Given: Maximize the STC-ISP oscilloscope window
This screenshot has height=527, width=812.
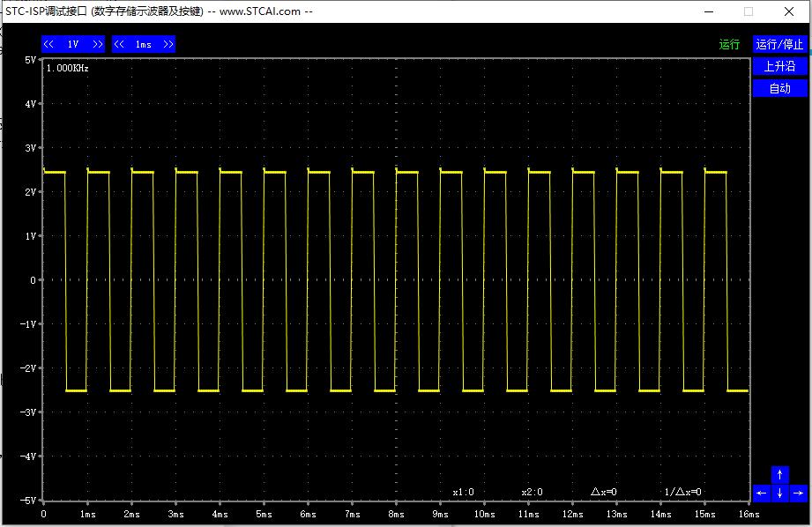Looking at the screenshot, I should click(749, 11).
